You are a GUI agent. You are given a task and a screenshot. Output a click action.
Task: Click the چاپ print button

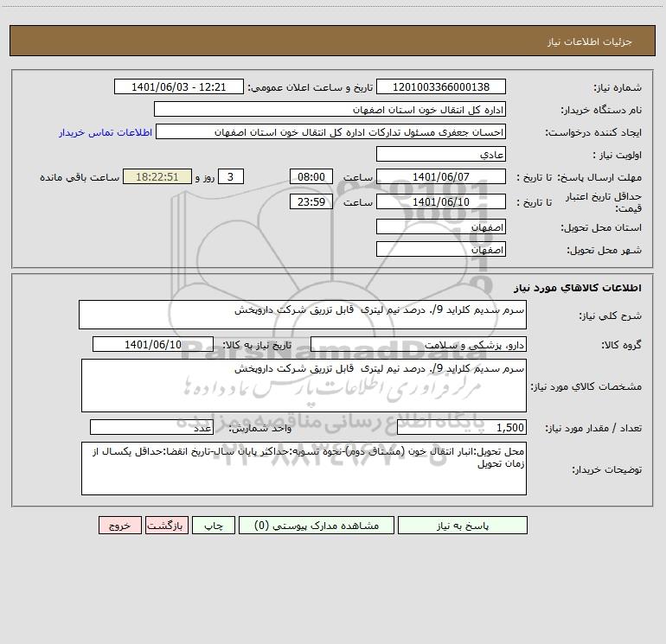tap(214, 525)
